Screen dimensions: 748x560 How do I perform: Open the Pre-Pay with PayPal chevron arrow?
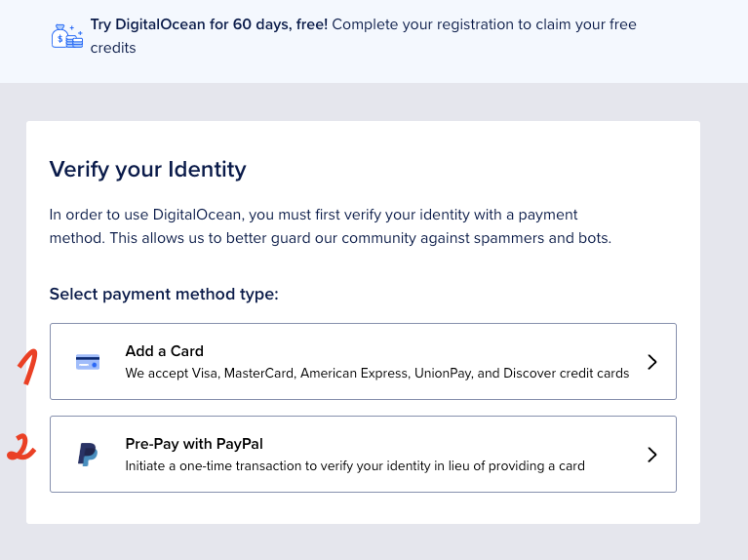tap(652, 455)
